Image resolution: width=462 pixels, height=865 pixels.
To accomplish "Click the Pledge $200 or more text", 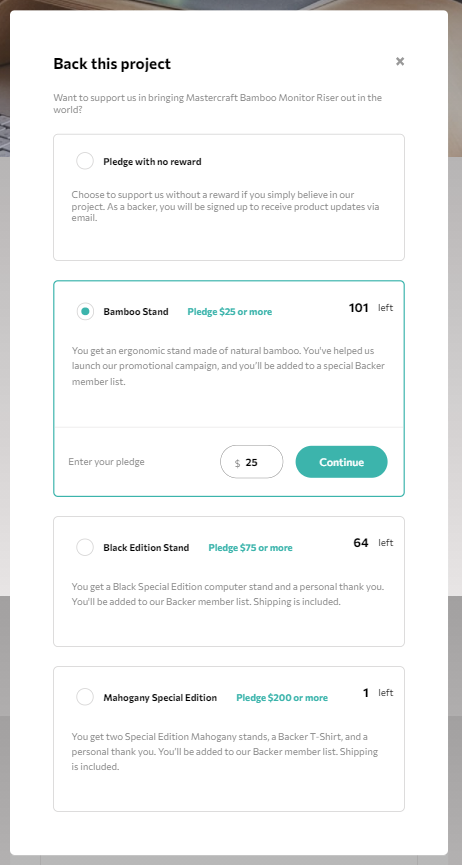I will (x=282, y=698).
